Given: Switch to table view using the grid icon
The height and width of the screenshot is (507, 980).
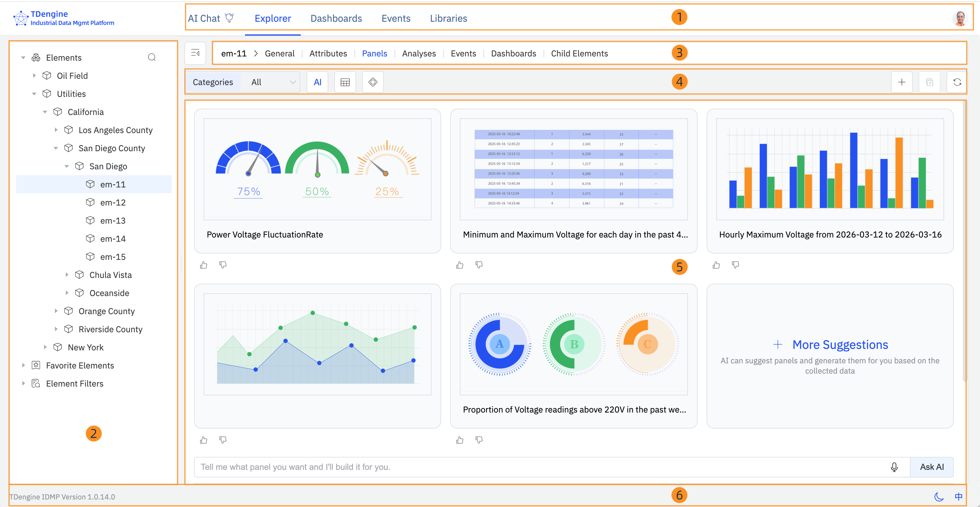Looking at the screenshot, I should (345, 81).
